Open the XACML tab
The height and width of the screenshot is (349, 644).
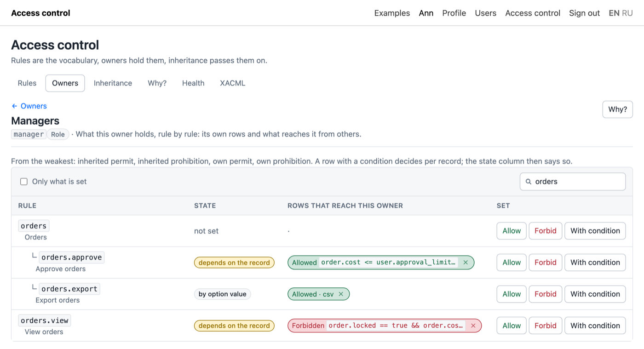(232, 83)
